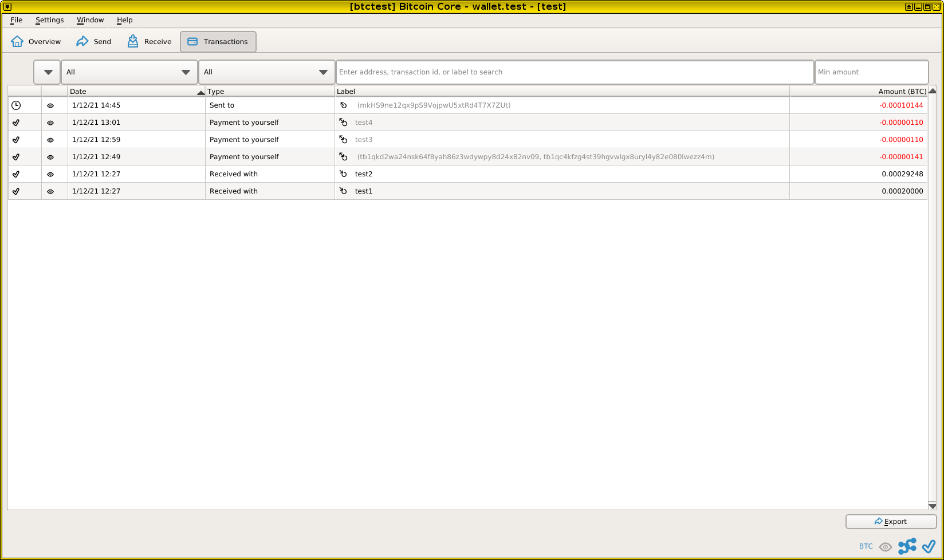Click confirmed checkmark icon of 12:49 transaction
The image size is (944, 560).
pyautogui.click(x=16, y=157)
